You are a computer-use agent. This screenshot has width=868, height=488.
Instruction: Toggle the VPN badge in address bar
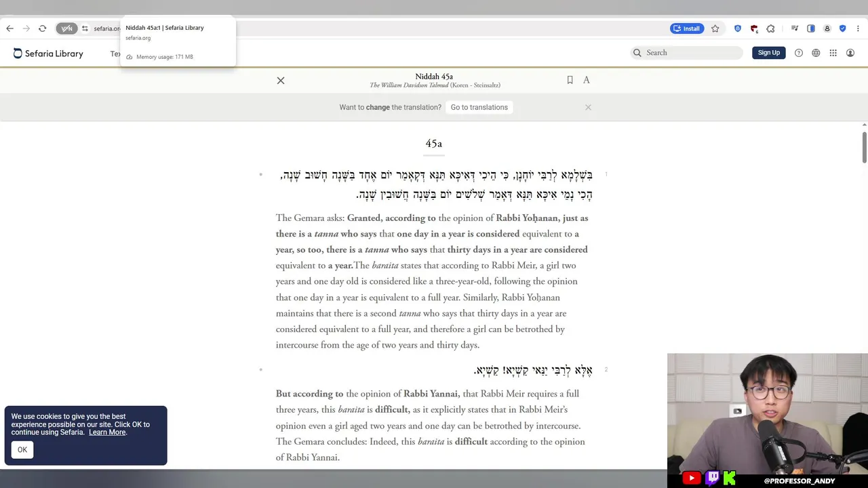pos(66,28)
